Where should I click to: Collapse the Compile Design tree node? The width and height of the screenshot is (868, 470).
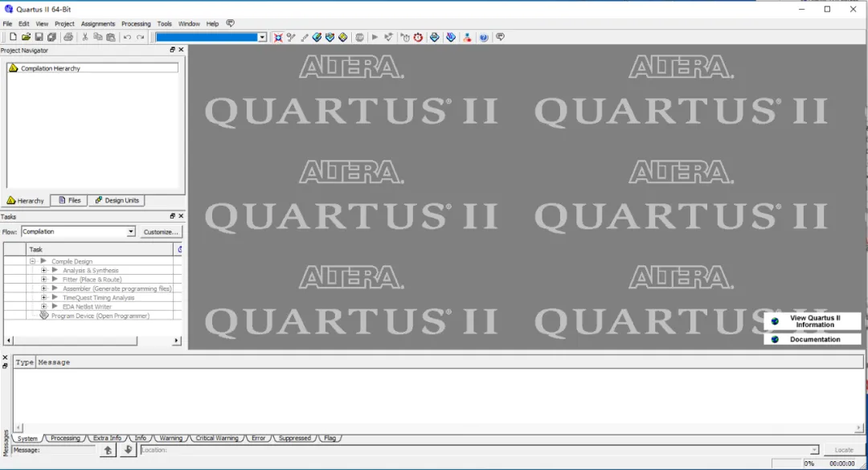[x=32, y=261]
